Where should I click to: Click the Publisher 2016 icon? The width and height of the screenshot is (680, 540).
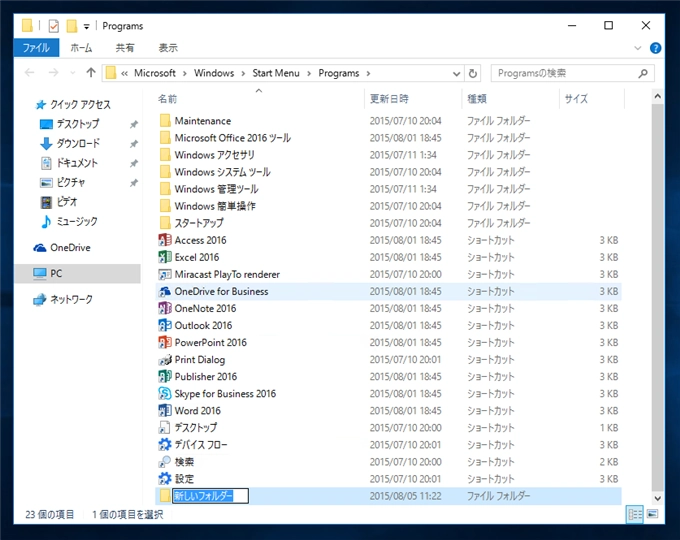point(165,376)
